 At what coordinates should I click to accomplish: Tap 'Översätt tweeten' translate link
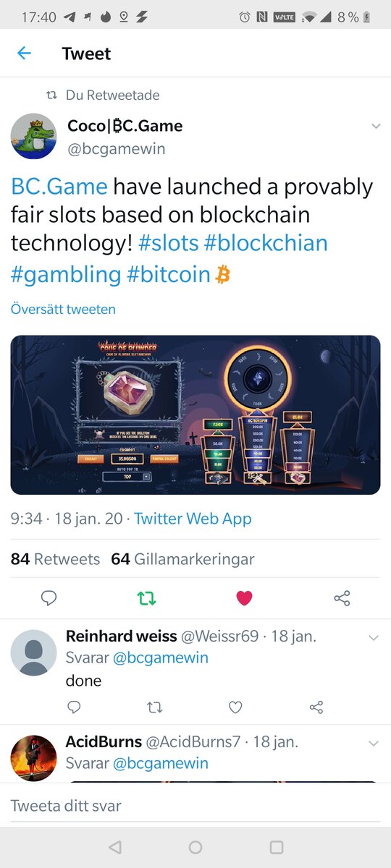coord(63,309)
